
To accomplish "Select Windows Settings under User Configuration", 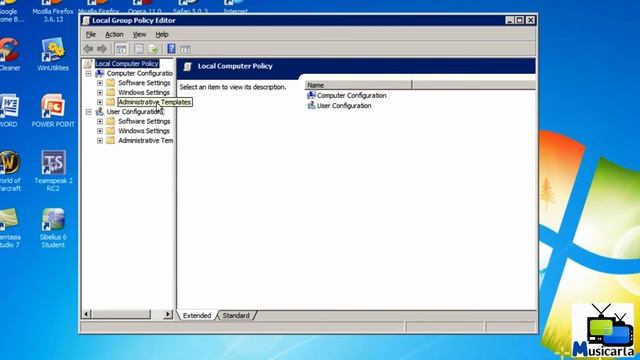I will (x=144, y=131).
